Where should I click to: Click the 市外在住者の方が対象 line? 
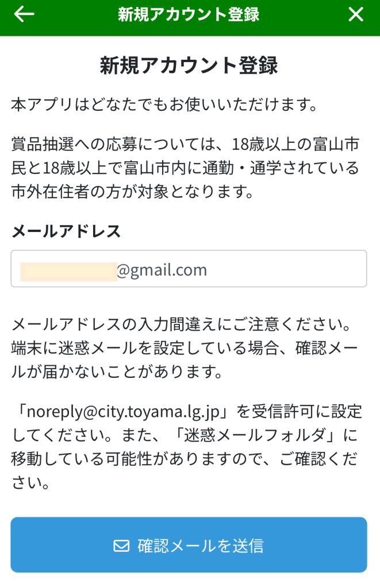(x=132, y=192)
